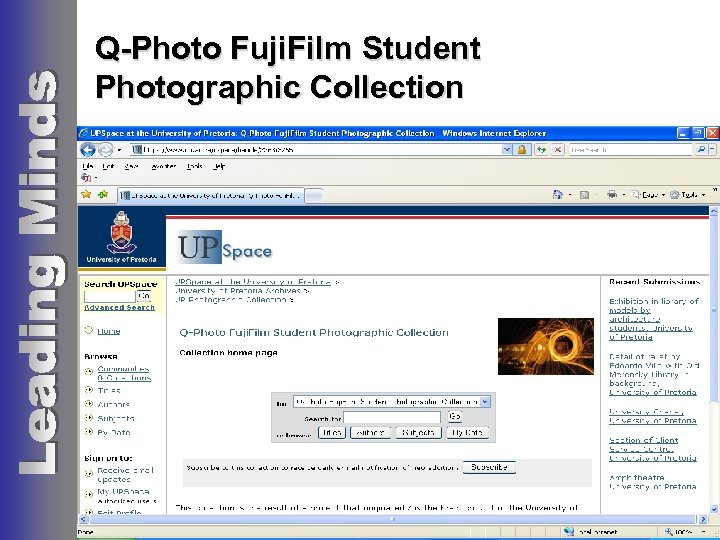Click the Favorites Center star icon
Viewport: 720px width, 540px height.
click(x=86, y=195)
